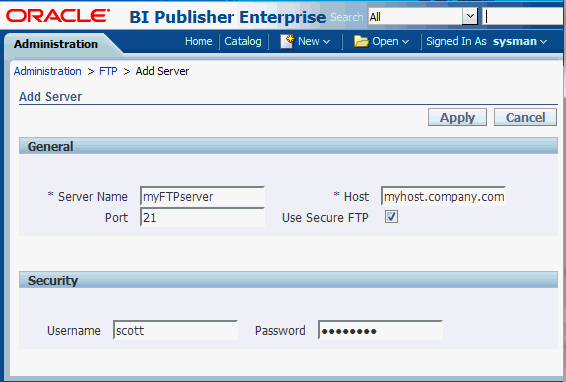Go to Home in navigation bar
This screenshot has width=566, height=382.
click(199, 41)
